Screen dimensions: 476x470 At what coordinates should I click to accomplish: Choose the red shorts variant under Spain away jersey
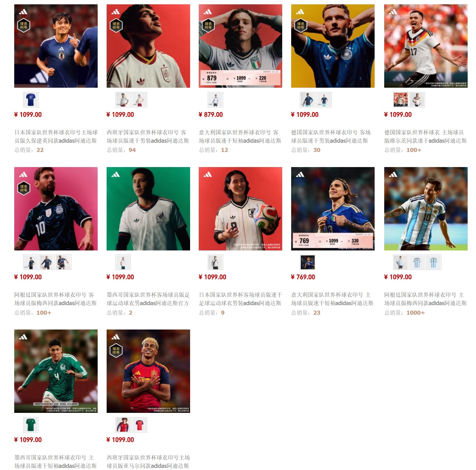coord(139,100)
